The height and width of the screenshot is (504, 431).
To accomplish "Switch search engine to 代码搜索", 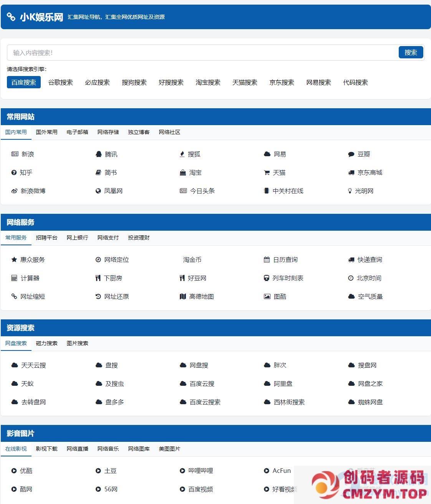I will [x=355, y=83].
